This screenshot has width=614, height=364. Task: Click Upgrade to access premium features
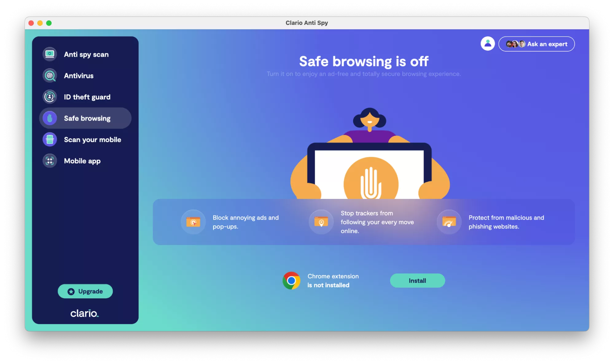(x=85, y=291)
